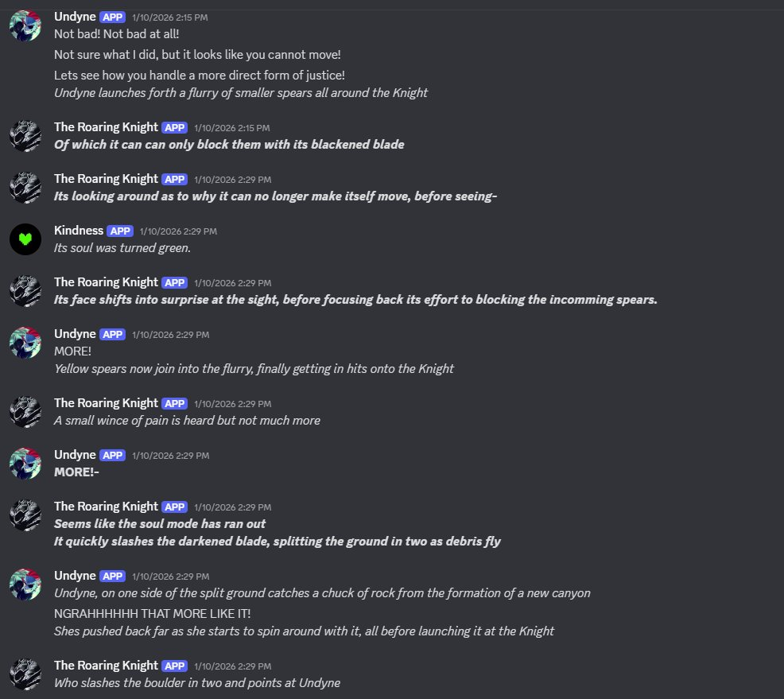Click Roaring Knight avatar beside "Seems like the soul mode"
The image size is (784, 699).
[x=25, y=515]
